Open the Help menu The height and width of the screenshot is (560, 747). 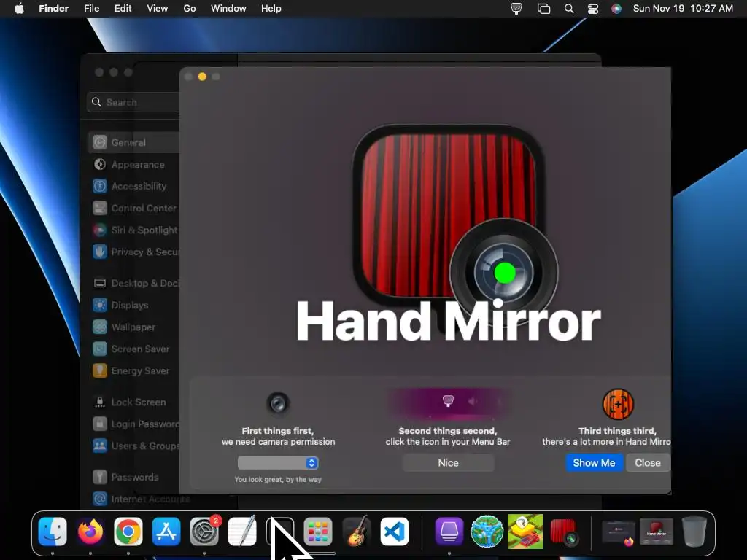point(271,9)
